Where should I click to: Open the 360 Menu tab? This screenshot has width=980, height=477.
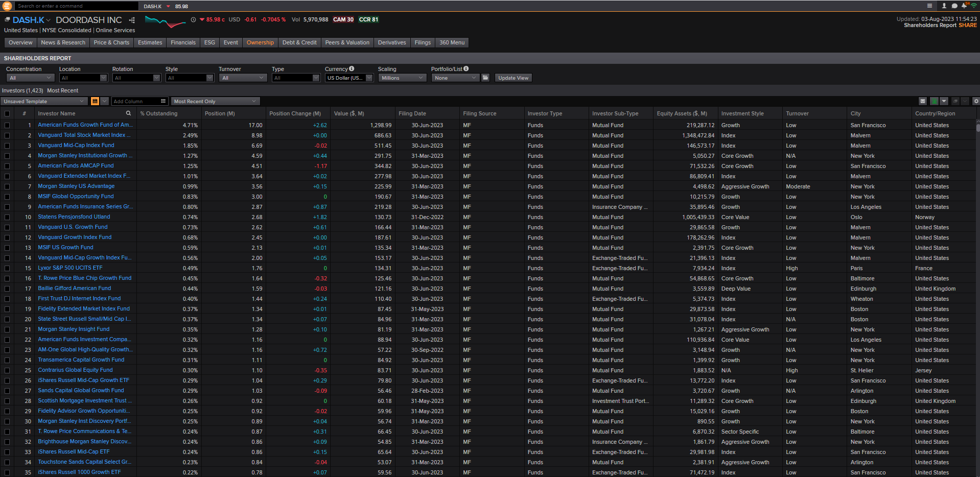point(452,42)
